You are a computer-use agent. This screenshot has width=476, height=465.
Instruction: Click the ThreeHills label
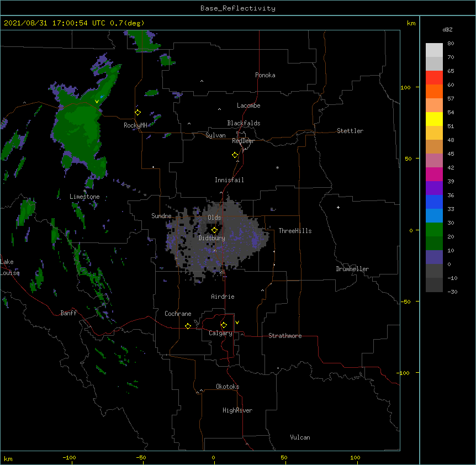pyautogui.click(x=295, y=231)
